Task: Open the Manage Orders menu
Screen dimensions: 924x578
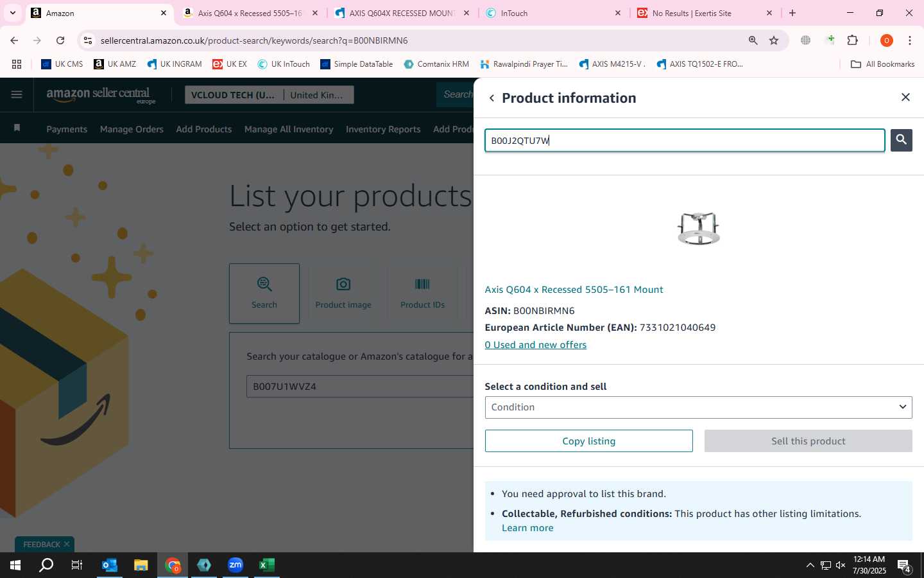Action: 132,129
